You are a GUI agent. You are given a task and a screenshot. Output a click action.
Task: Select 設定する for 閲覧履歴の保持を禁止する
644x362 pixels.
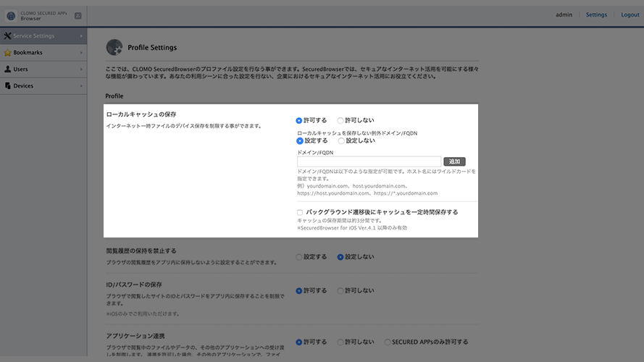point(299,257)
